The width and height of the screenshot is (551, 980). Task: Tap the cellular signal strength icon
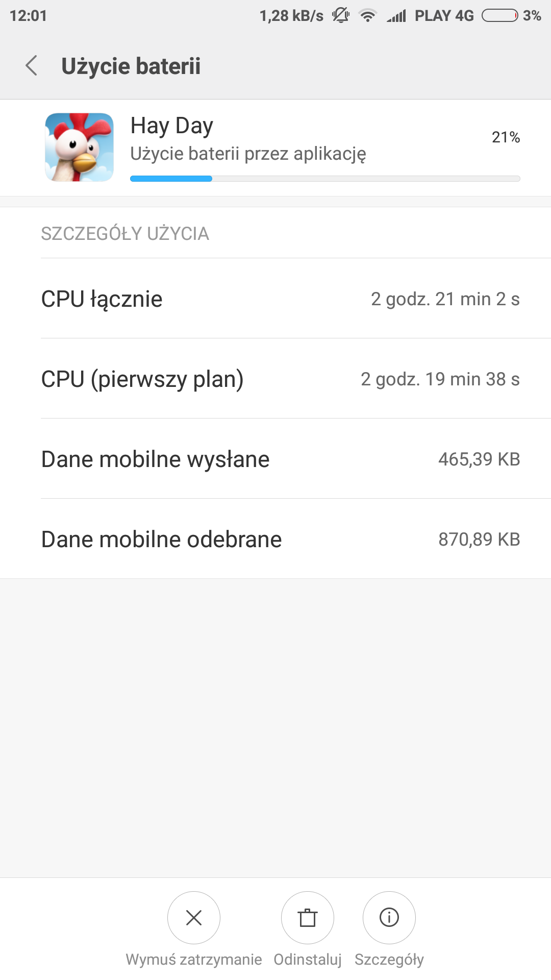pos(396,16)
